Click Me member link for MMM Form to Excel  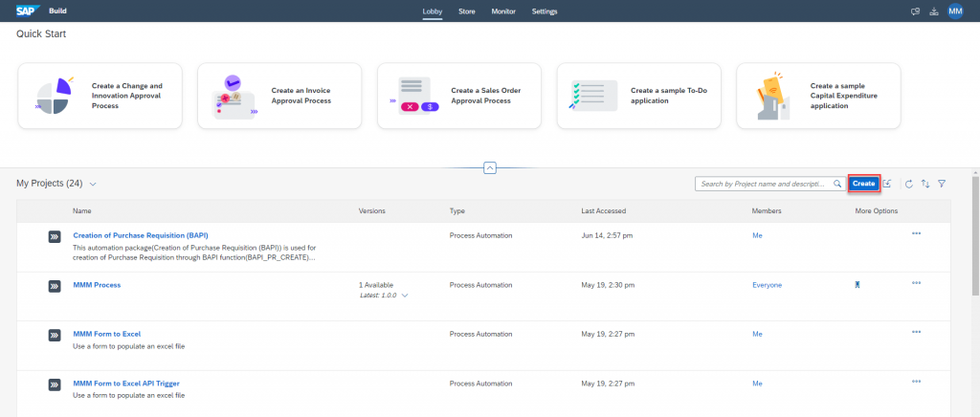pos(758,334)
